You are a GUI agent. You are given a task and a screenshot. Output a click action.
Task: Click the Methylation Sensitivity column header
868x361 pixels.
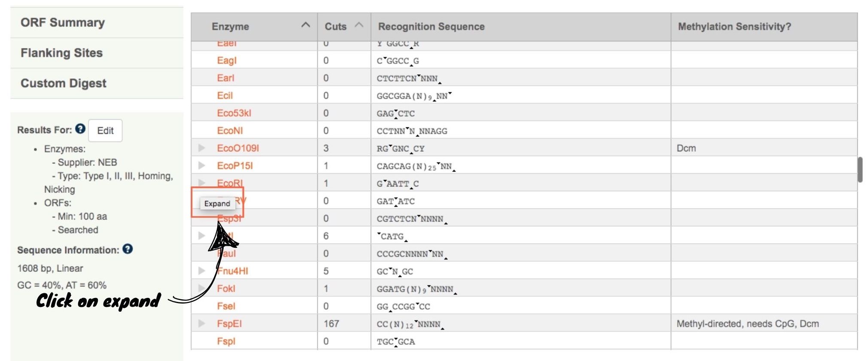(734, 27)
